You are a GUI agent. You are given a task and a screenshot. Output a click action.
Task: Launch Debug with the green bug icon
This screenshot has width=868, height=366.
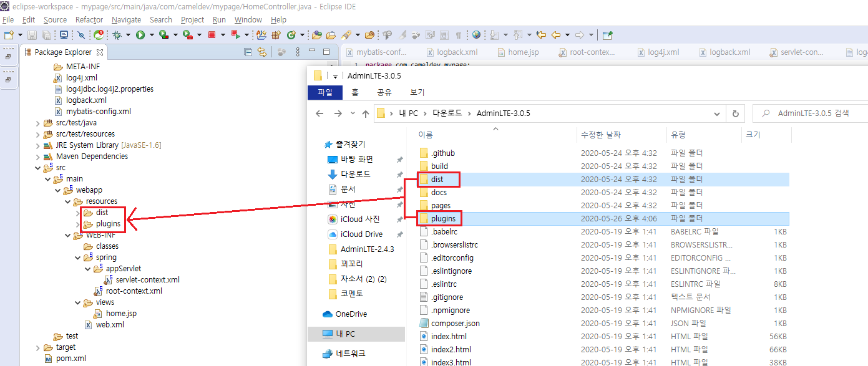[x=117, y=35]
